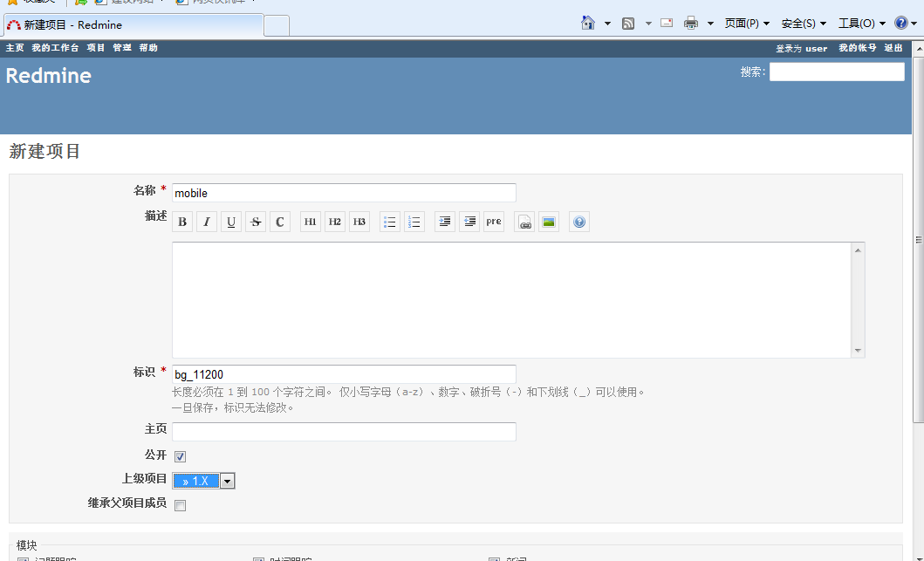
Task: Open 我的工作台 in top menu
Action: click(x=55, y=48)
